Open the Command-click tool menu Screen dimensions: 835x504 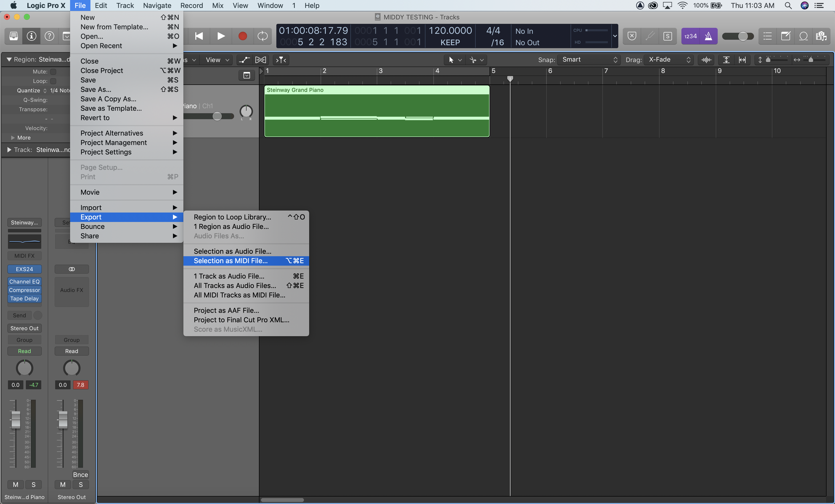click(x=476, y=60)
